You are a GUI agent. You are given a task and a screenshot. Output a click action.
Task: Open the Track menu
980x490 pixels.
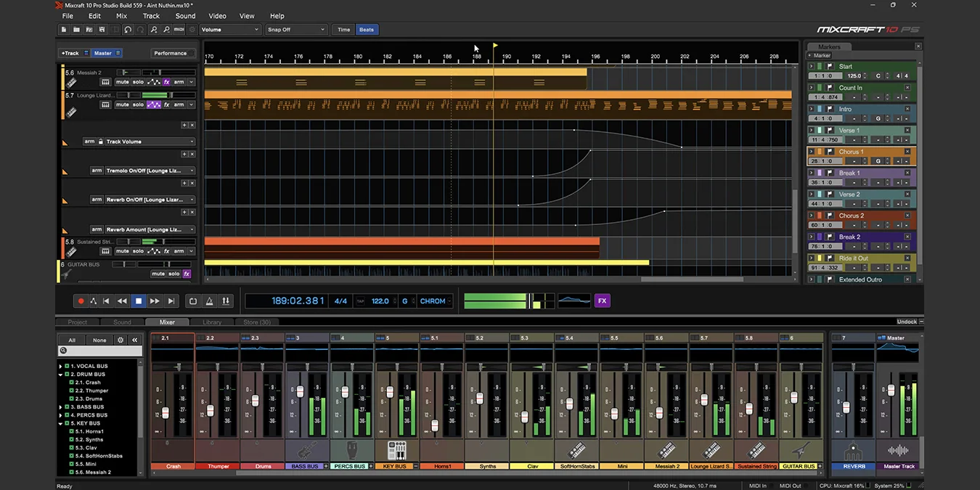[150, 15]
